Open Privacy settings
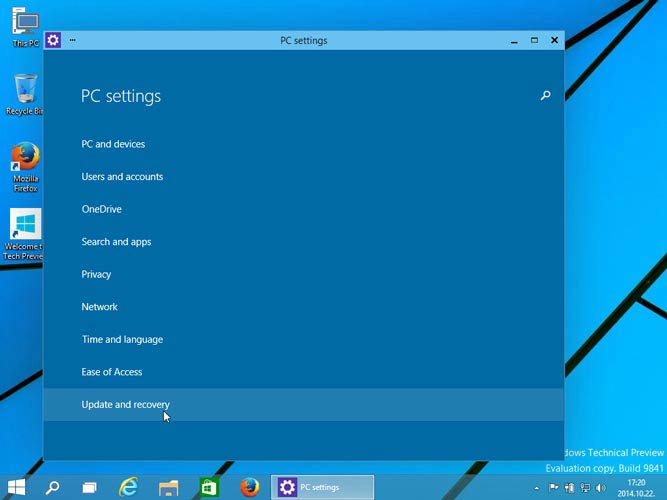 click(x=96, y=274)
